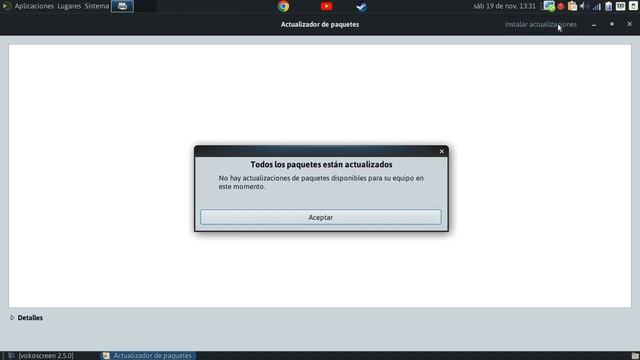Open the software update tray icon
The width and height of the screenshot is (640, 360).
pyautogui.click(x=549, y=6)
